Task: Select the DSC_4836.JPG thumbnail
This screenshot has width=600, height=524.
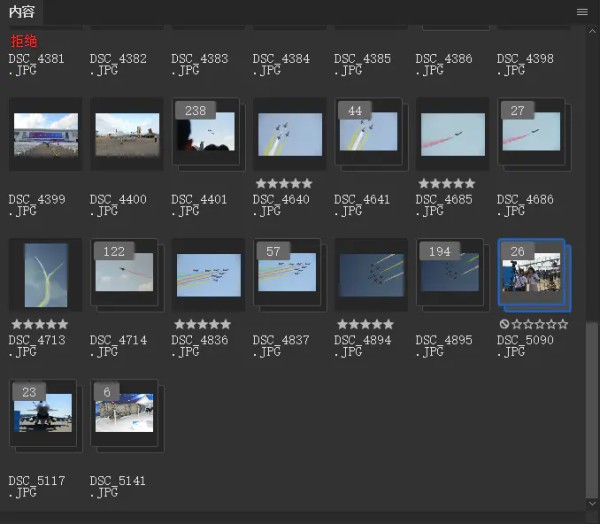Action: [x=209, y=275]
